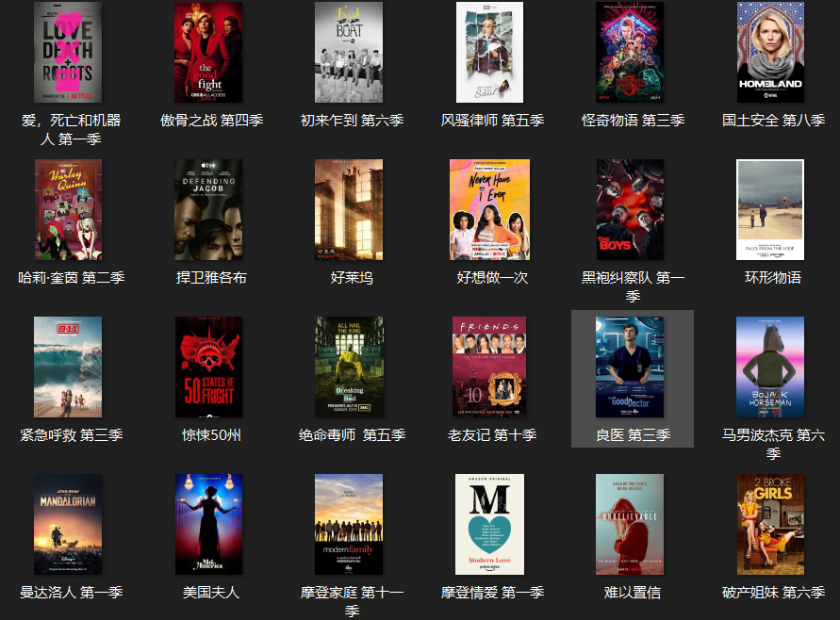
Task: Open the Unbelievable poster thumbnail
Action: (x=630, y=524)
